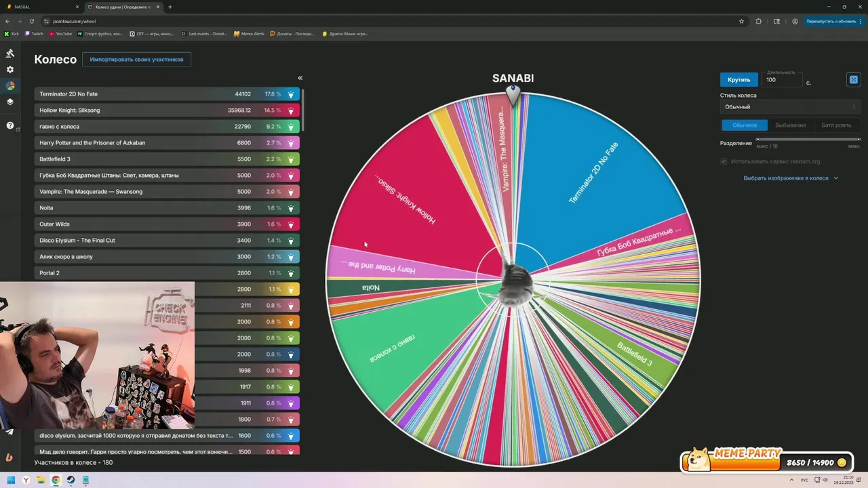Open the settings gear in left sidebar

(x=10, y=69)
